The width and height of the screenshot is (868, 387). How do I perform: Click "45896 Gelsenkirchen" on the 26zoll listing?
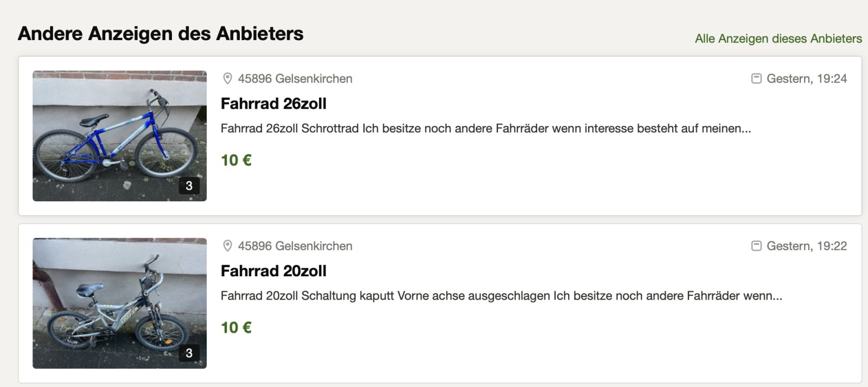click(295, 79)
